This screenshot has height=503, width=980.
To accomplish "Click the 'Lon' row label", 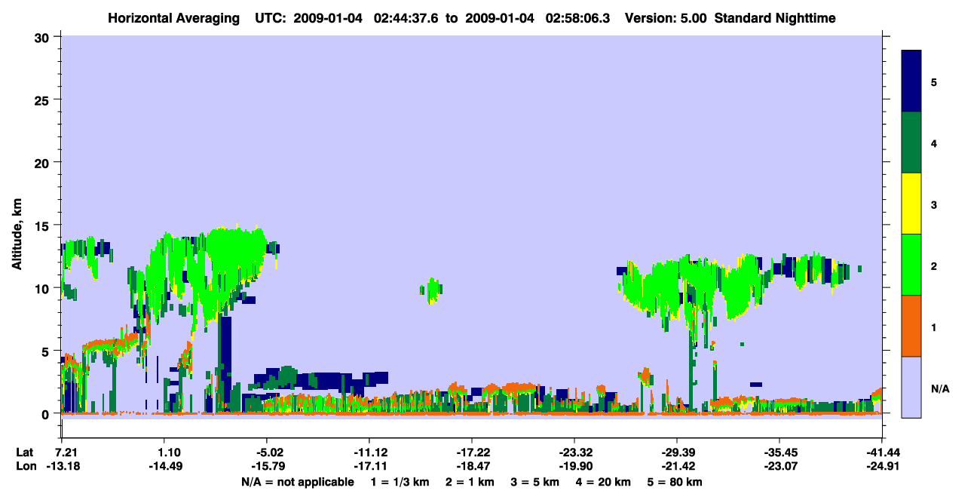I will click(26, 467).
